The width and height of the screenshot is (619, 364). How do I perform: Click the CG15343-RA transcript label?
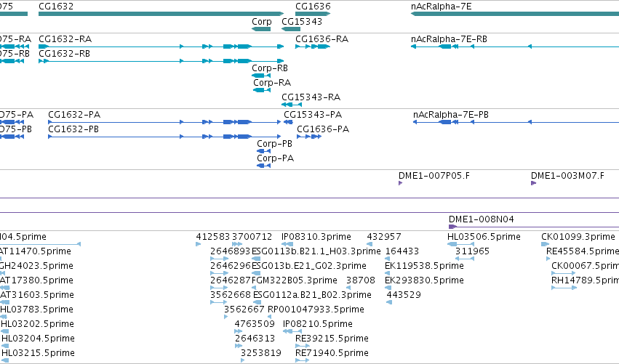pyautogui.click(x=311, y=97)
